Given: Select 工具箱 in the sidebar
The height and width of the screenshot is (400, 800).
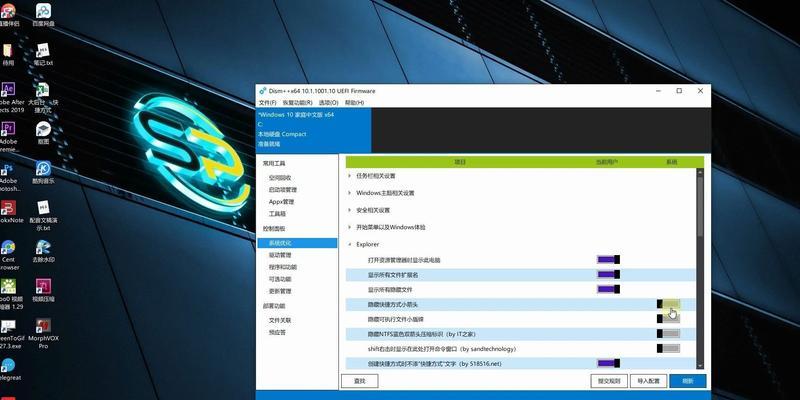Looking at the screenshot, I should coord(277,214).
